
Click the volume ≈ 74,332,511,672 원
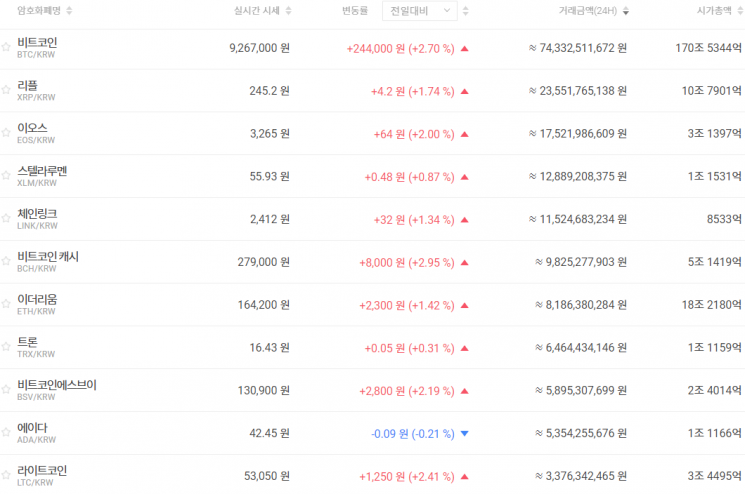(578, 48)
